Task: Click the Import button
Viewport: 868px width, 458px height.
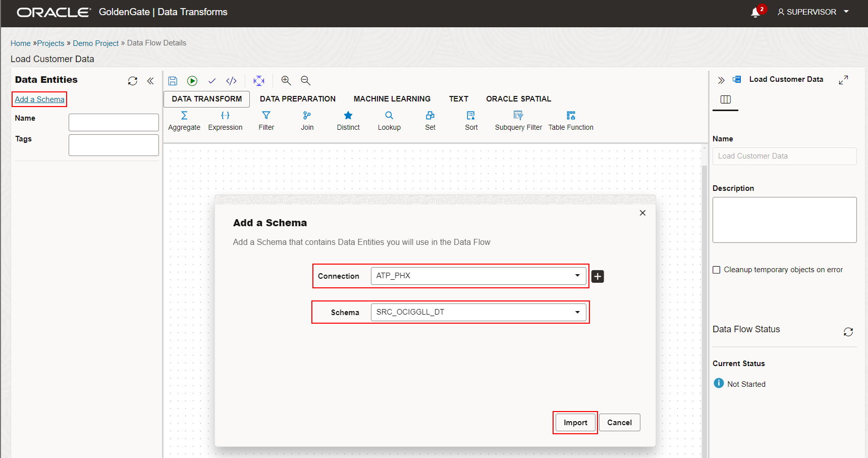Action: (x=575, y=422)
